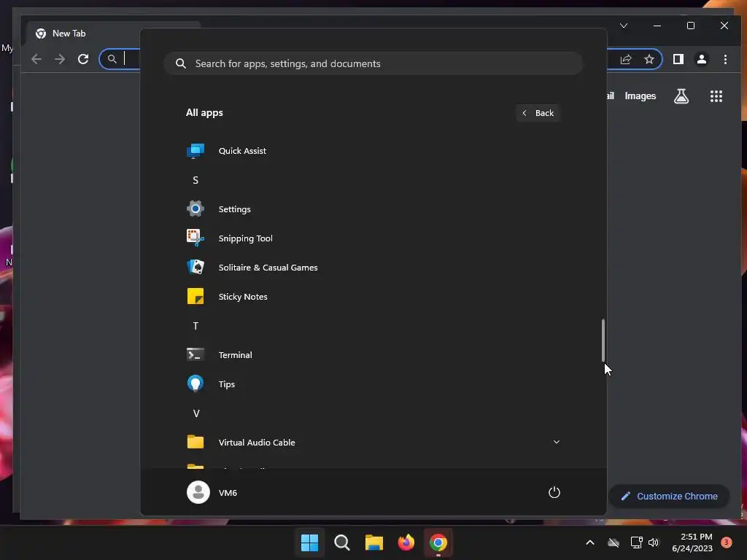Image resolution: width=747 pixels, height=560 pixels.
Task: Bookmark this tab with the star icon
Action: tap(649, 59)
